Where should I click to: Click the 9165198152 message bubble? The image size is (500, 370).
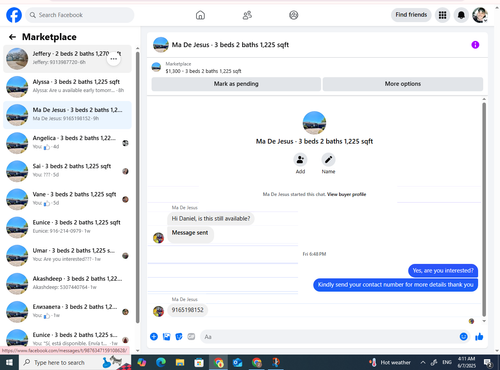pos(187,310)
